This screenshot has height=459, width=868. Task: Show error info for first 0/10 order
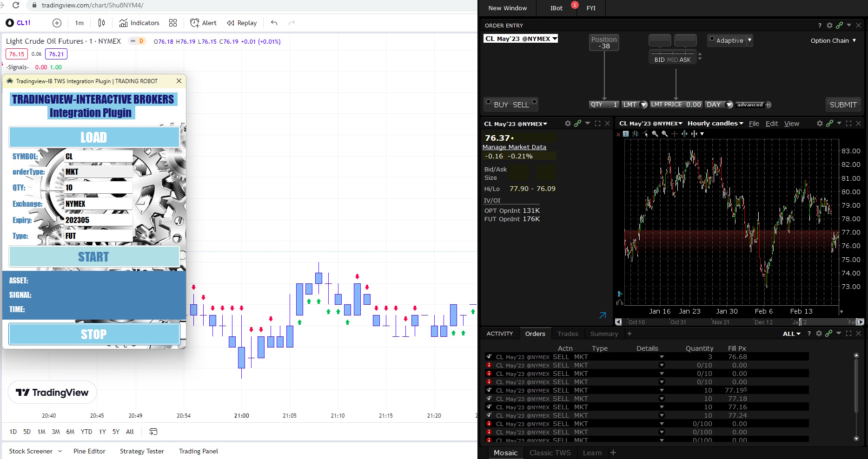pos(489,365)
